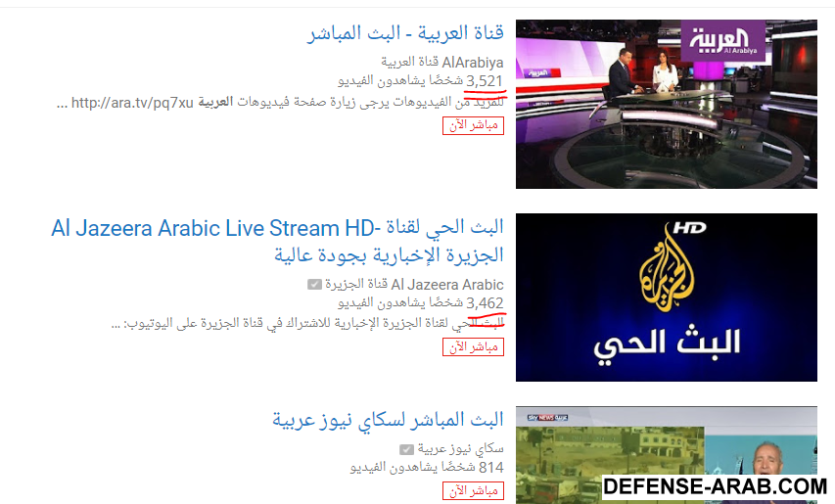Open البث المباشر لسكاي نيوز عربية title

click(389, 420)
